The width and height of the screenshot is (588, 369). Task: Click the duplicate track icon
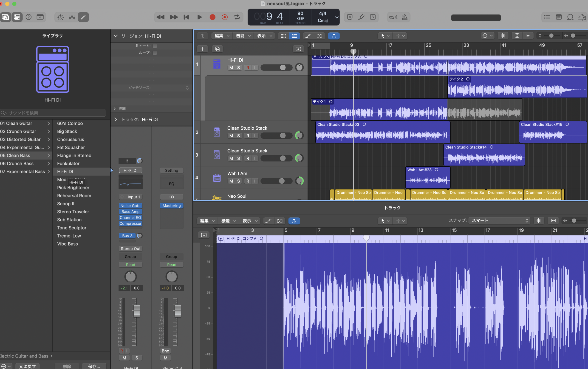click(x=217, y=49)
